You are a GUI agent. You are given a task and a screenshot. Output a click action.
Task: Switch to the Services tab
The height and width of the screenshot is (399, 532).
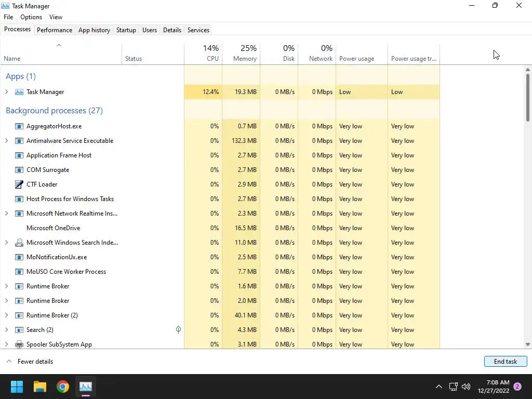(x=198, y=30)
